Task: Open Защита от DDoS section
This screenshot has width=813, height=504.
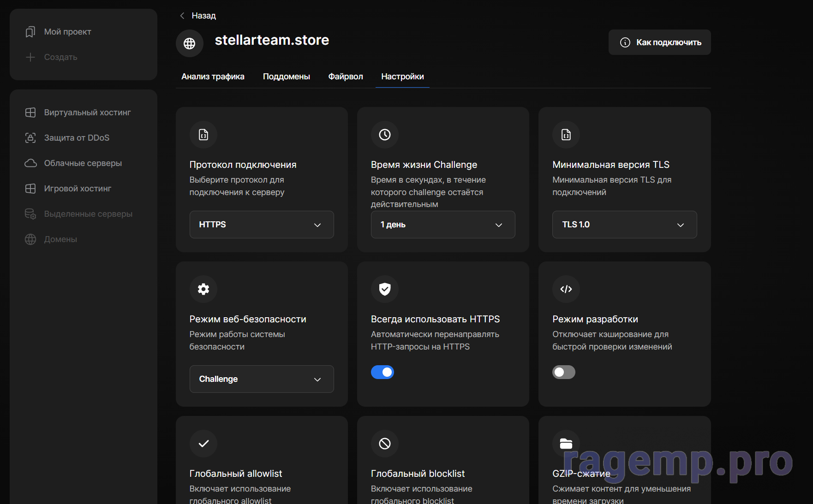Action: [77, 138]
